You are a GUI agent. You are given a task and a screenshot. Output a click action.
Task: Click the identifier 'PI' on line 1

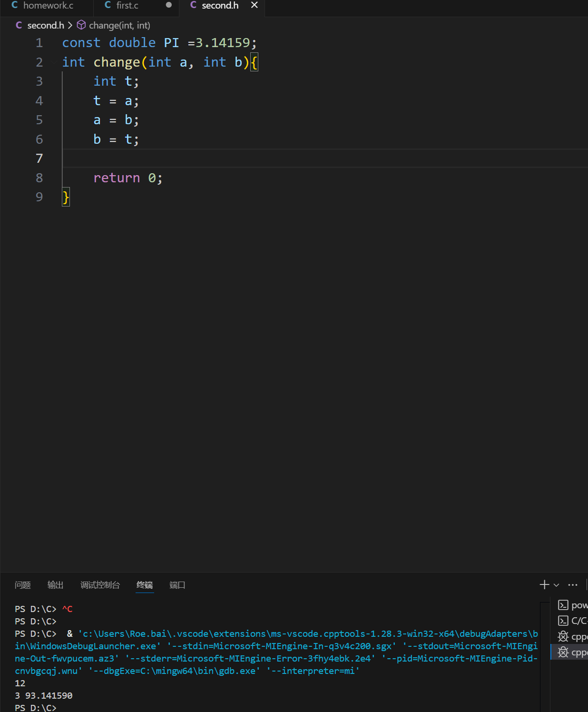pyautogui.click(x=172, y=43)
